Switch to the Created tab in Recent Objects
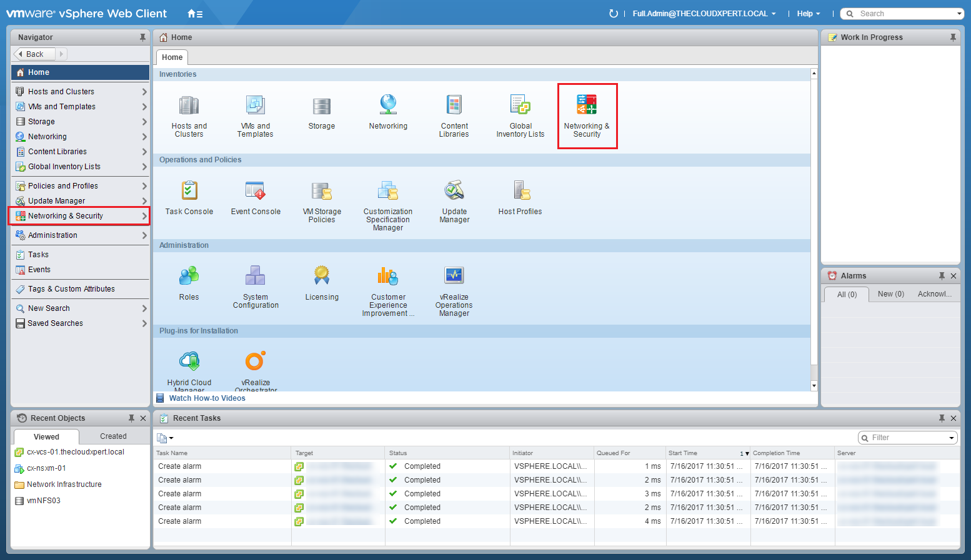971x560 pixels. click(x=113, y=436)
